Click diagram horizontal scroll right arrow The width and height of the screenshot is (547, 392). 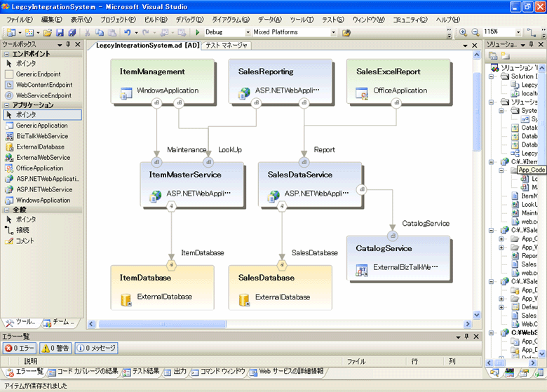click(x=468, y=324)
